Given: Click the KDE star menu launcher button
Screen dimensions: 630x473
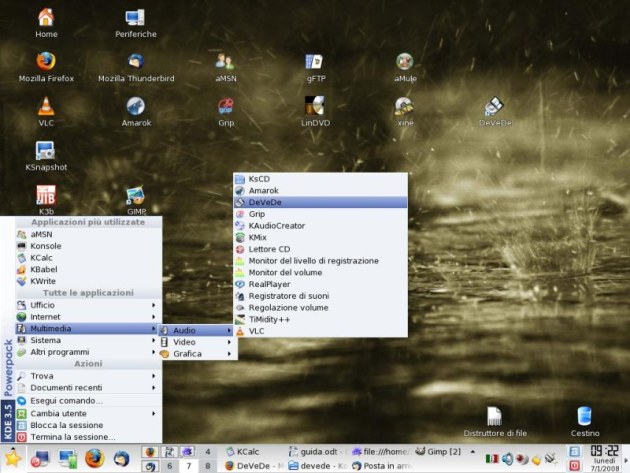Looking at the screenshot, I should (x=12, y=459).
